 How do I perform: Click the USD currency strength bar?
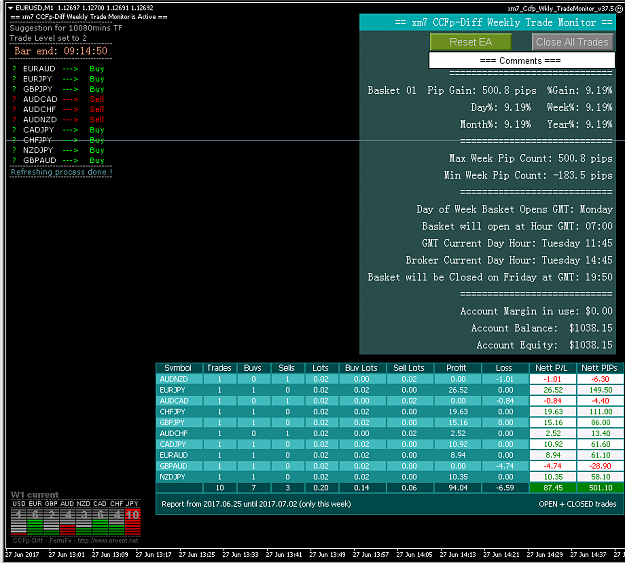(19, 522)
